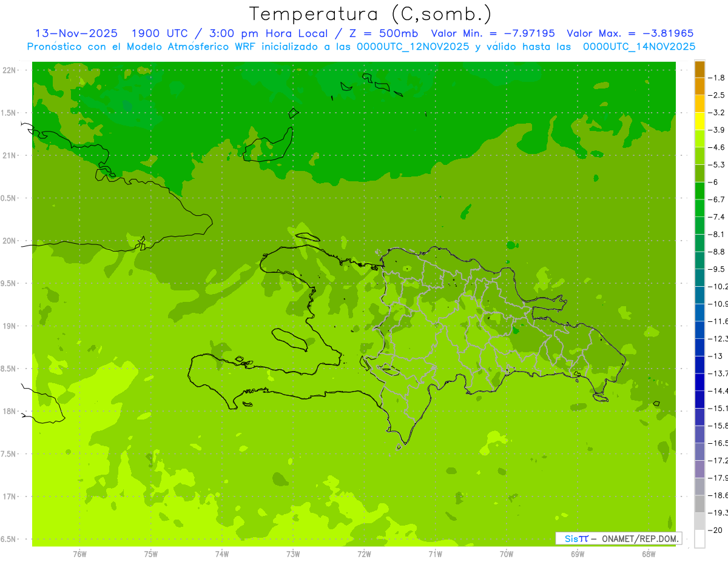Click the '1900 UTC' time label
Viewport: 728px width, 562px height.
[x=159, y=33]
